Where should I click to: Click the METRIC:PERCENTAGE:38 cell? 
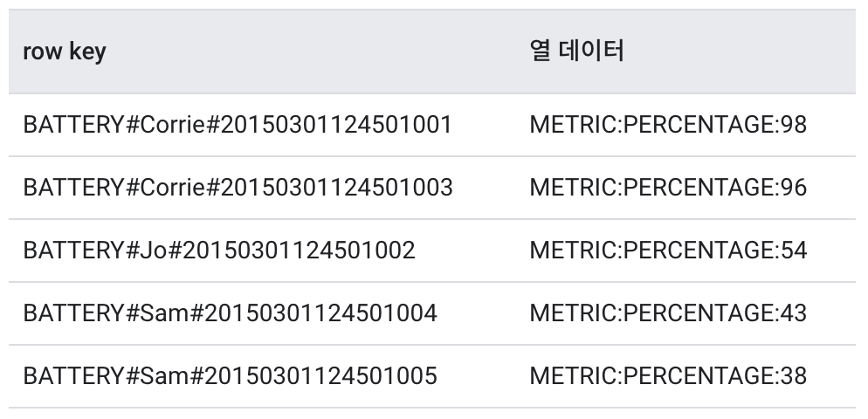(668, 376)
